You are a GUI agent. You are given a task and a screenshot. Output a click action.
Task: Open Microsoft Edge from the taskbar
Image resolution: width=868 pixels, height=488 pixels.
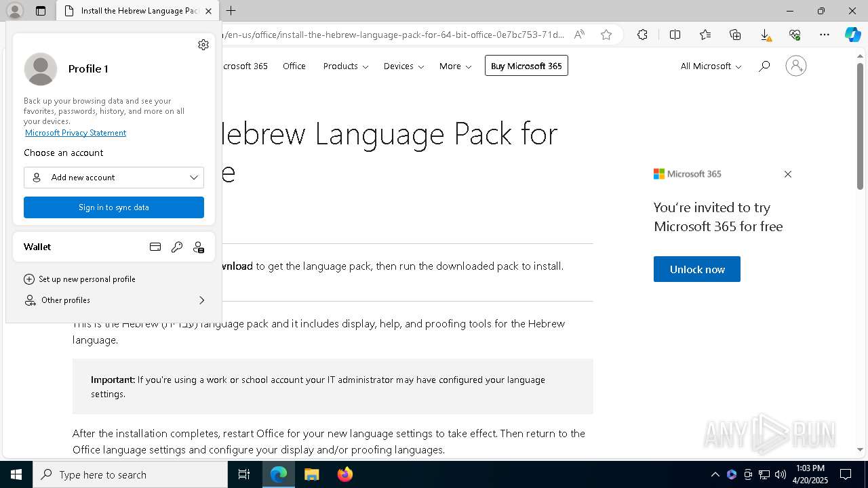pos(279,474)
